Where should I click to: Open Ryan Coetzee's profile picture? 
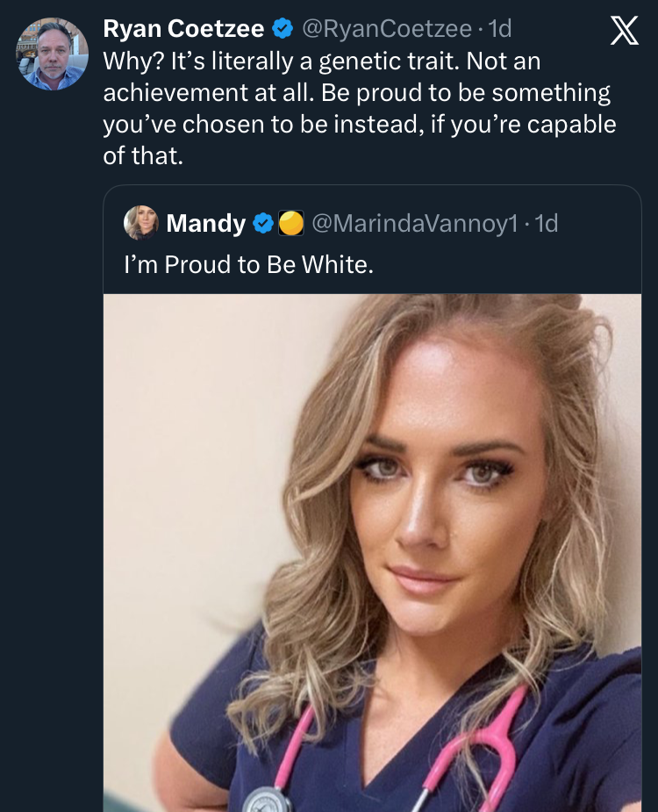tap(52, 54)
